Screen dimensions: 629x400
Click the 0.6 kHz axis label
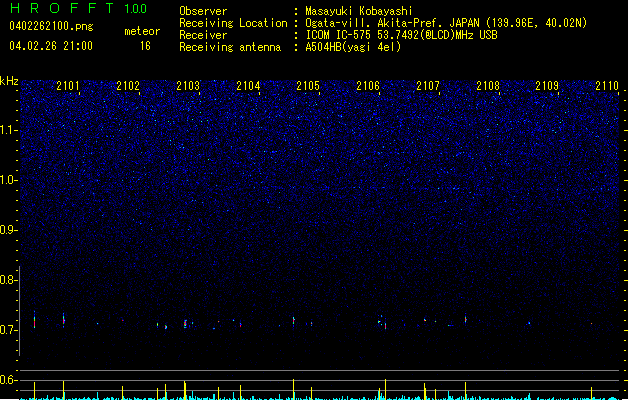click(x=8, y=380)
